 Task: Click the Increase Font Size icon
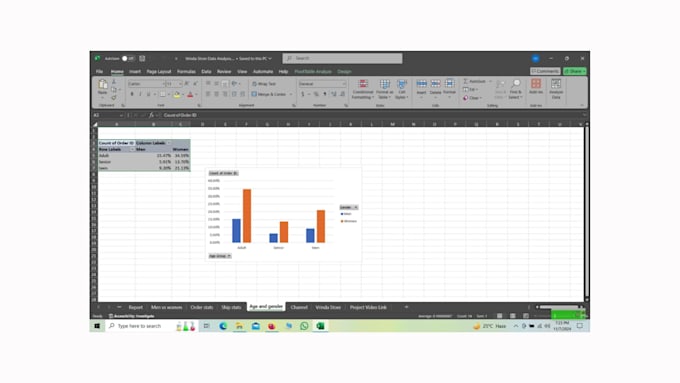click(x=187, y=84)
